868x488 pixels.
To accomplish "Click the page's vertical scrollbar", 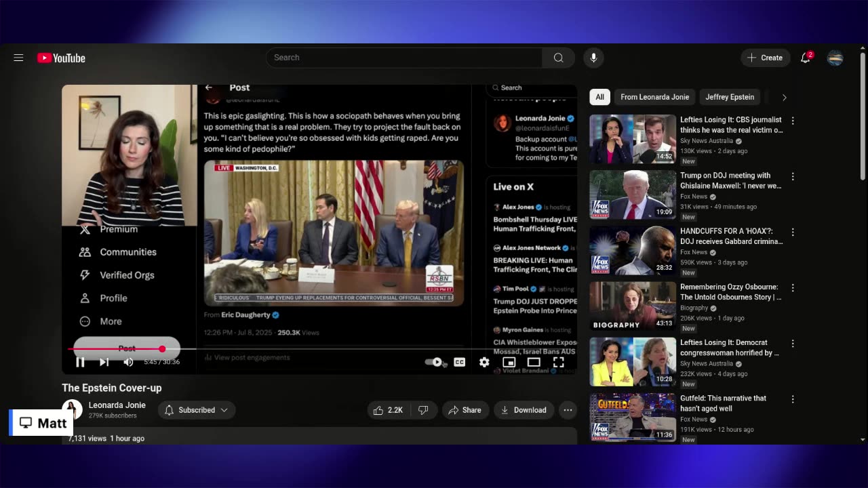I will (x=863, y=115).
